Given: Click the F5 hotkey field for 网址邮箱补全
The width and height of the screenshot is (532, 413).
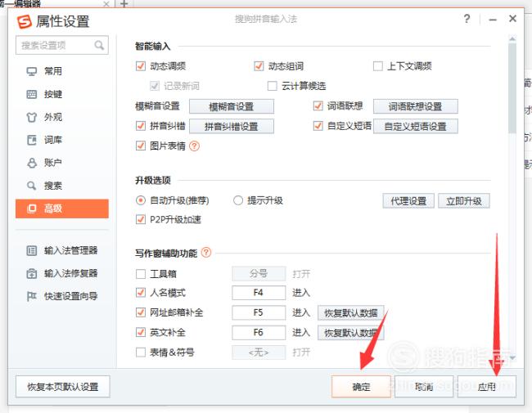Looking at the screenshot, I should click(x=259, y=312).
